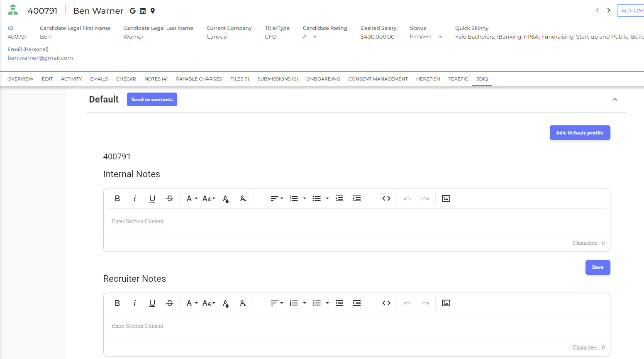Clear formatting in Internal Notes editor

(x=243, y=198)
